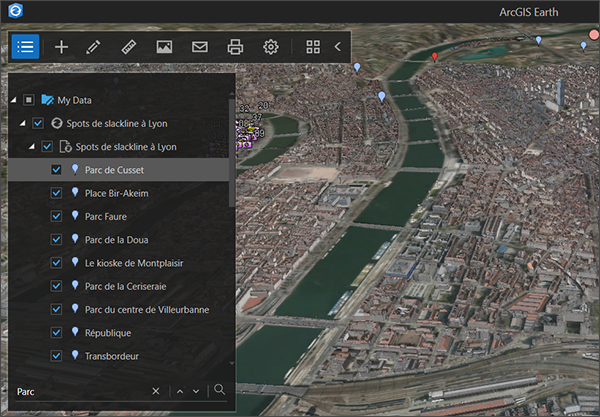Collapse top Spots de slackline à Lyon node

pyautogui.click(x=23, y=123)
